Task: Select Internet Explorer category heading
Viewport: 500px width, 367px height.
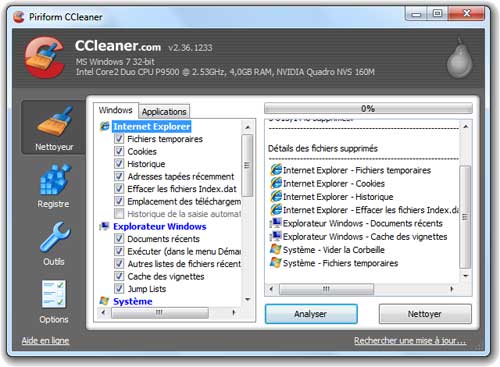Action: coord(152,126)
